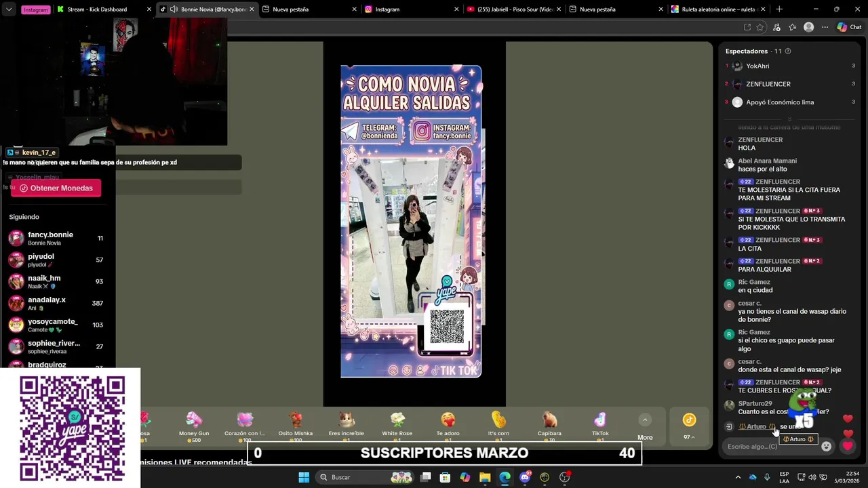868x488 pixels.
Task: Open Espectadores info help icon
Action: (x=787, y=51)
